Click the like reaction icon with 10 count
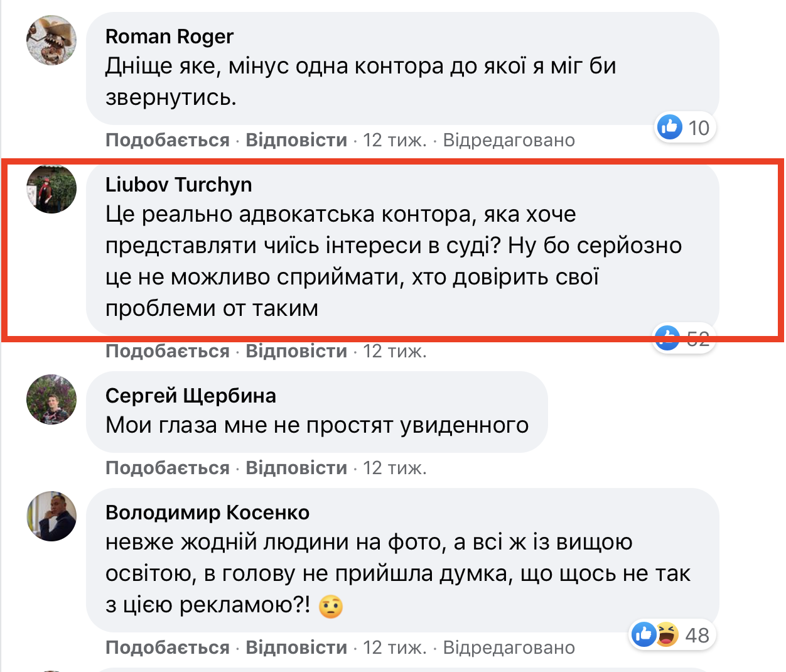786x672 pixels. pos(670,127)
